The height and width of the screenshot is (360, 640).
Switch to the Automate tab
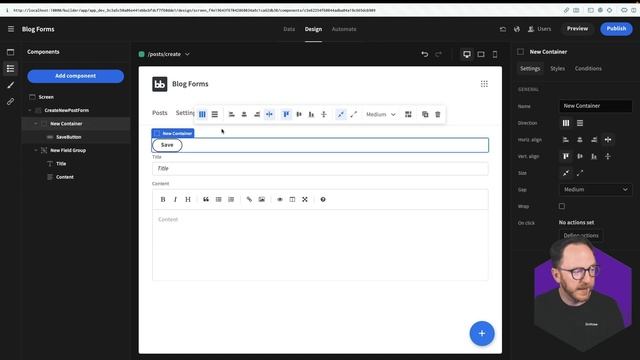(344, 29)
